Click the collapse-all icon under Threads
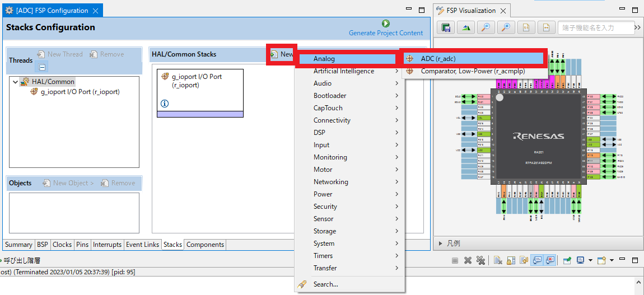The width and height of the screenshot is (644, 295). click(x=43, y=67)
